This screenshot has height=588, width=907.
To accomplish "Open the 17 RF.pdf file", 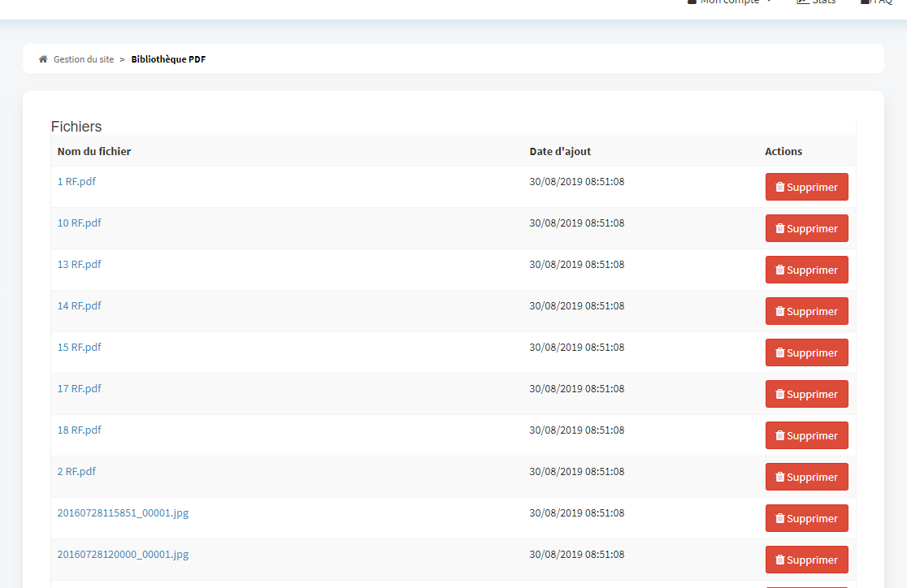I will pos(79,388).
